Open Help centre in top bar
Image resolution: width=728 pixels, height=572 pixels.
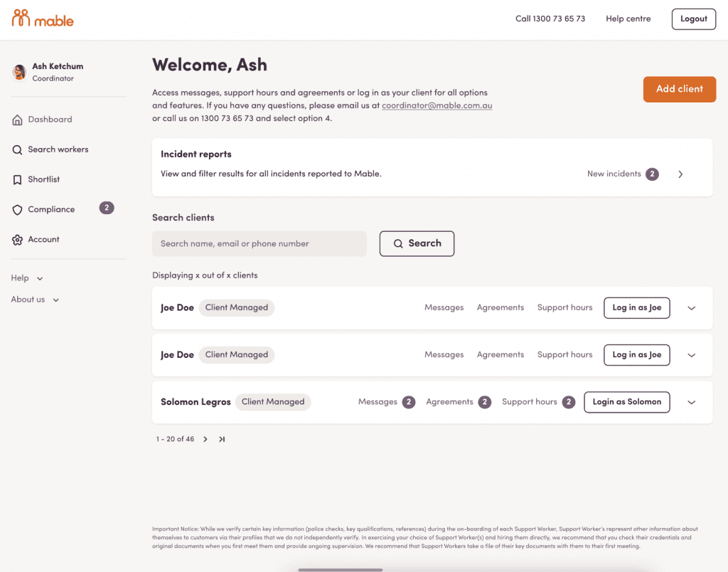point(628,19)
